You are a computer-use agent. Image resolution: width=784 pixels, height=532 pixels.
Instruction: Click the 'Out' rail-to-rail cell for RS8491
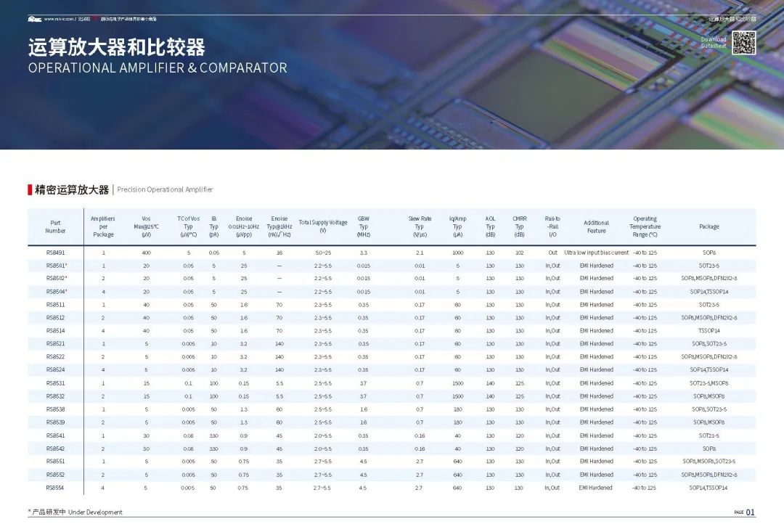click(x=552, y=253)
